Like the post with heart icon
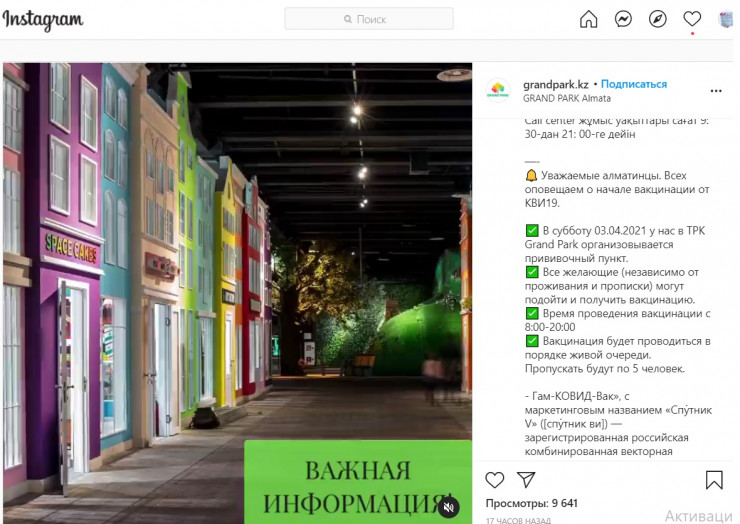 pyautogui.click(x=495, y=480)
